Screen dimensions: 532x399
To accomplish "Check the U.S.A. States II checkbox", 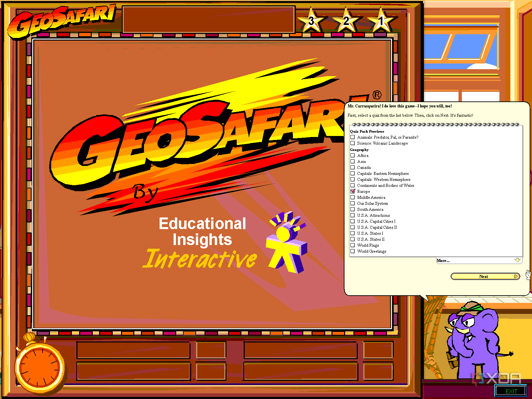I will pos(352,239).
